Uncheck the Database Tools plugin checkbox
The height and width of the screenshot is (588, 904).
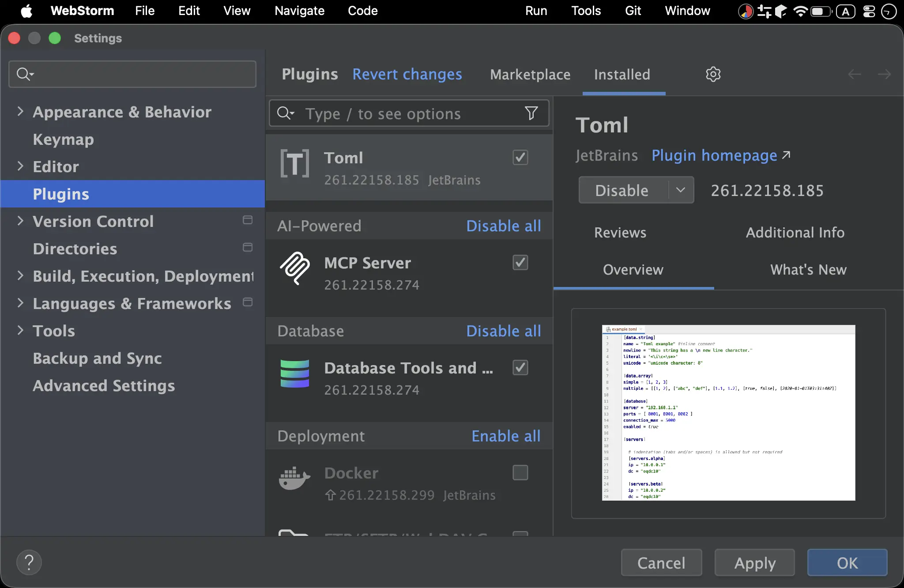tap(520, 367)
